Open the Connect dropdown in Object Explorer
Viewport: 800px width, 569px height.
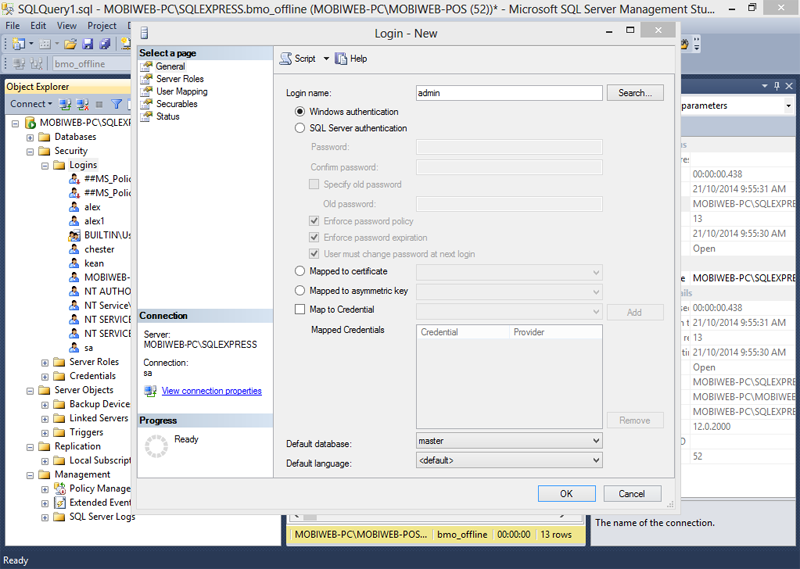50,104
